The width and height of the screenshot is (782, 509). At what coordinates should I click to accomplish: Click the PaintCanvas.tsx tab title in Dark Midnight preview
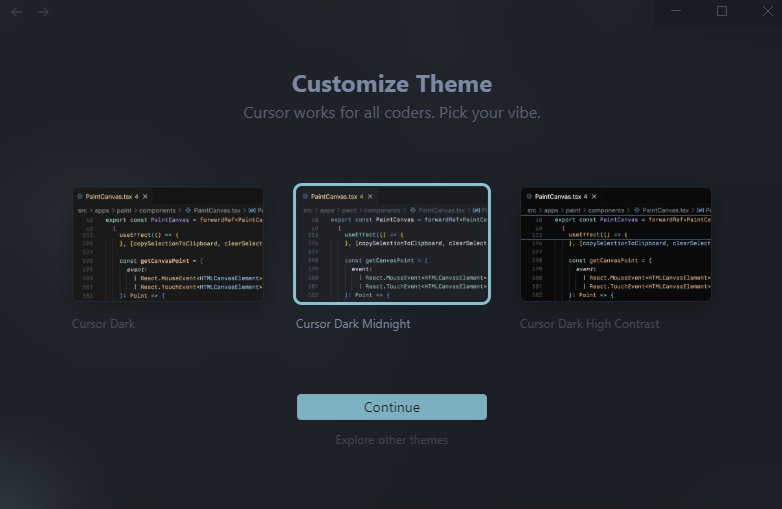[333, 197]
